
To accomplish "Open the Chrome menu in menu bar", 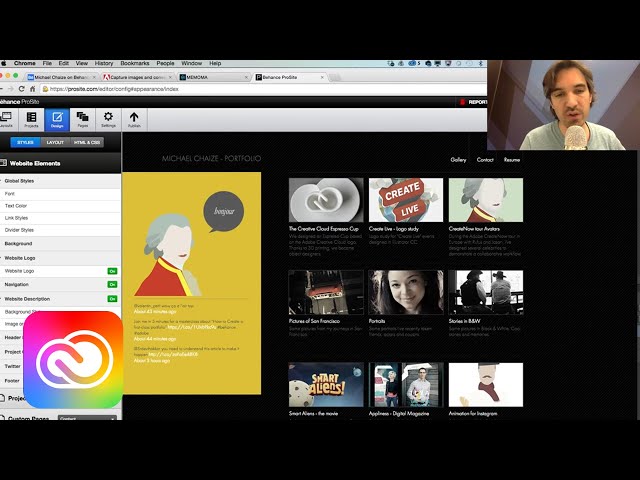I will tap(24, 63).
